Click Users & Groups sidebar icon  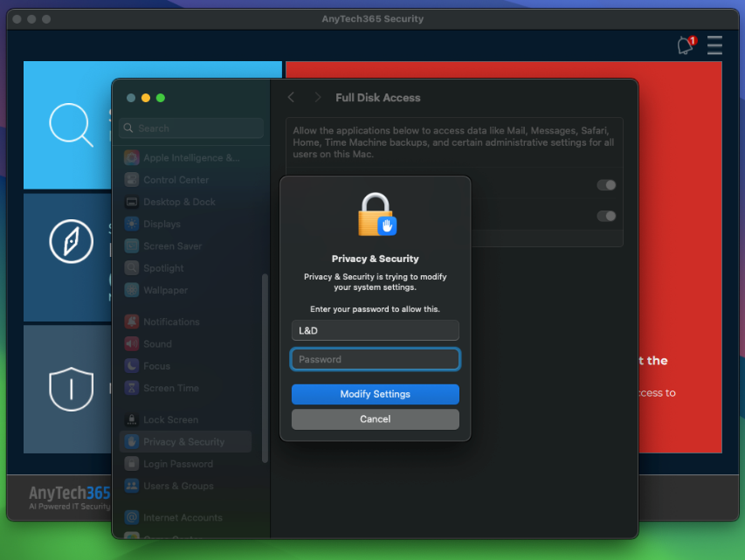tap(132, 486)
